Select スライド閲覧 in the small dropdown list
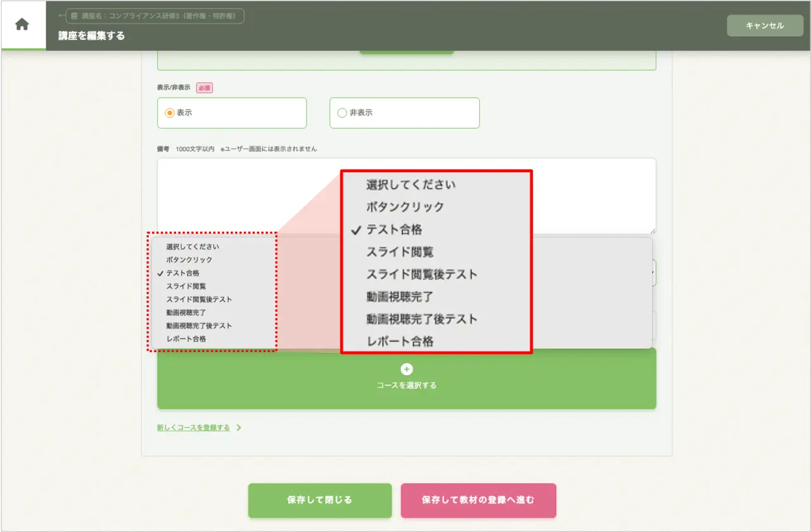Screen dimensions: 811x532 click(186, 286)
